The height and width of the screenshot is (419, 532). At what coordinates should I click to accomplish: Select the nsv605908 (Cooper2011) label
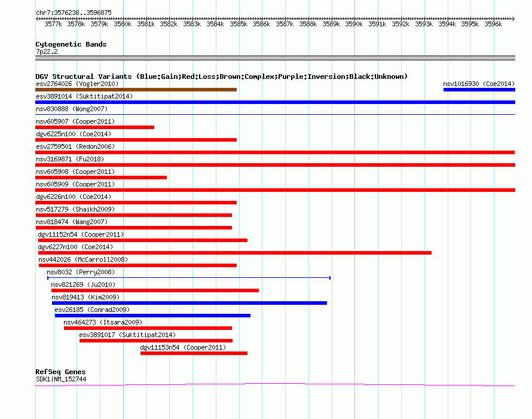click(75, 172)
